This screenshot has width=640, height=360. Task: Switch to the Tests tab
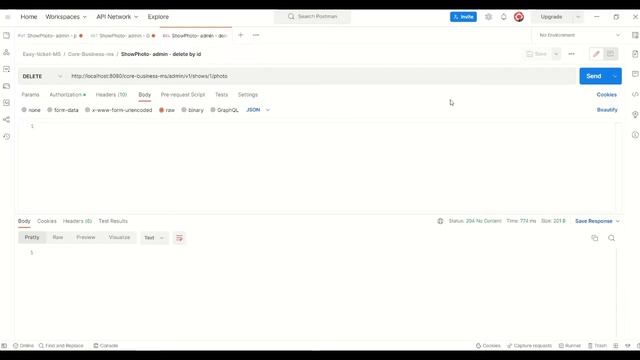pyautogui.click(x=222, y=95)
